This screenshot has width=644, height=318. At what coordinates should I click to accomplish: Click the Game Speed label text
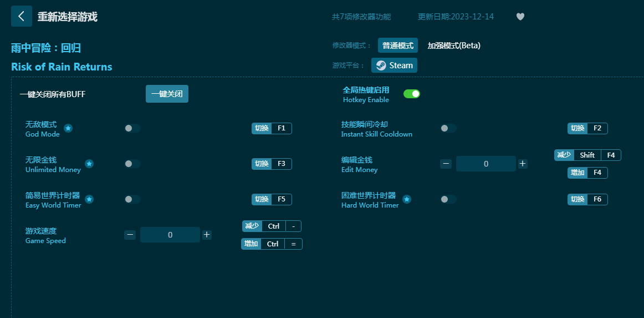click(45, 241)
